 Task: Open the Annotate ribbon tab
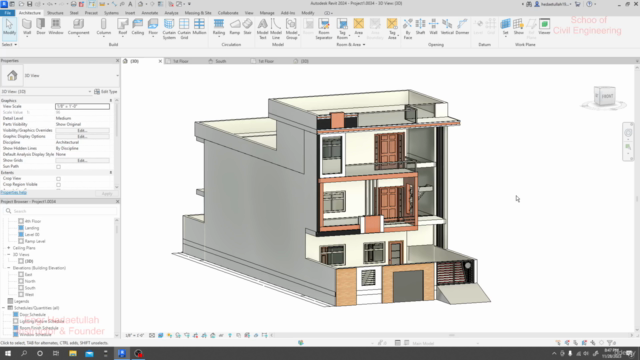tap(149, 13)
